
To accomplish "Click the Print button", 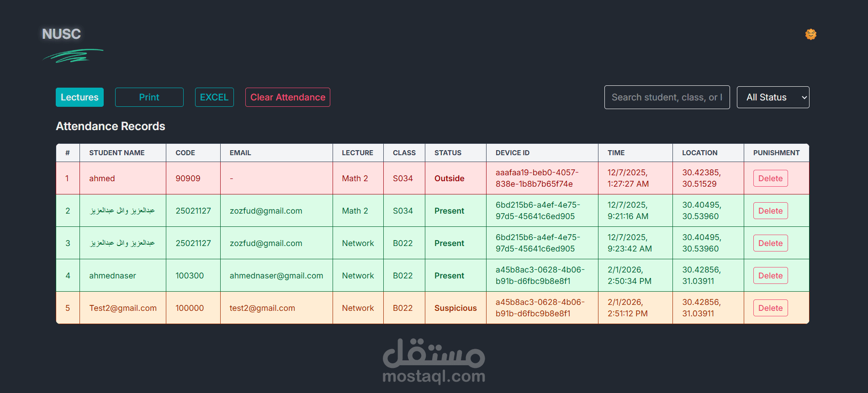I will click(149, 97).
